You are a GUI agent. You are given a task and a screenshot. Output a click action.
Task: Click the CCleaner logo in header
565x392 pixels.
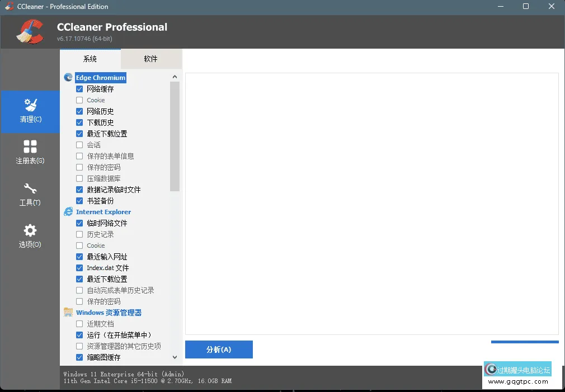30,31
